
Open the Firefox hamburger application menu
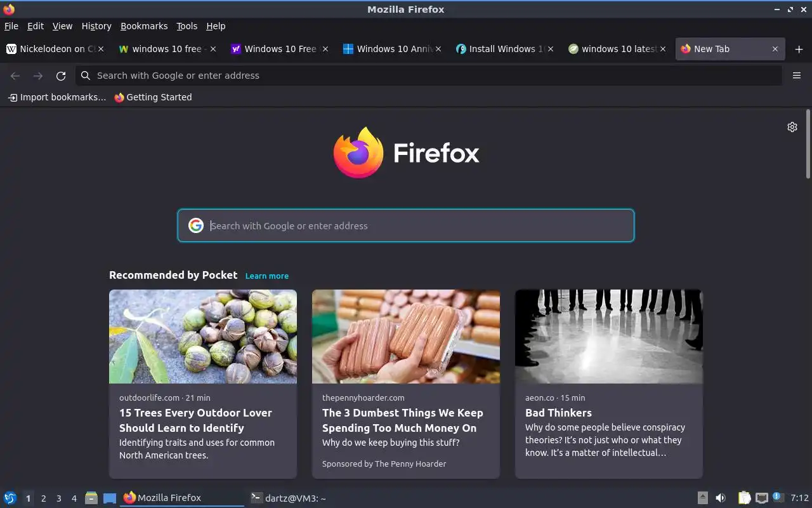(x=797, y=76)
